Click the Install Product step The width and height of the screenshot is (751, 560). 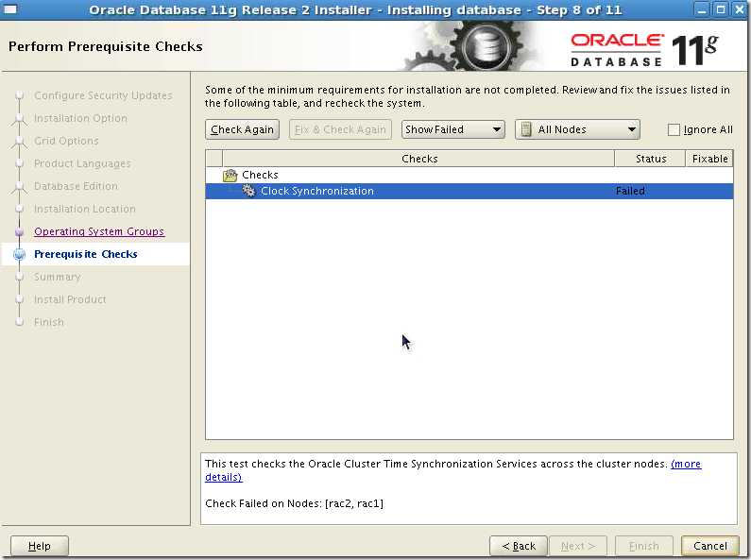coord(70,299)
